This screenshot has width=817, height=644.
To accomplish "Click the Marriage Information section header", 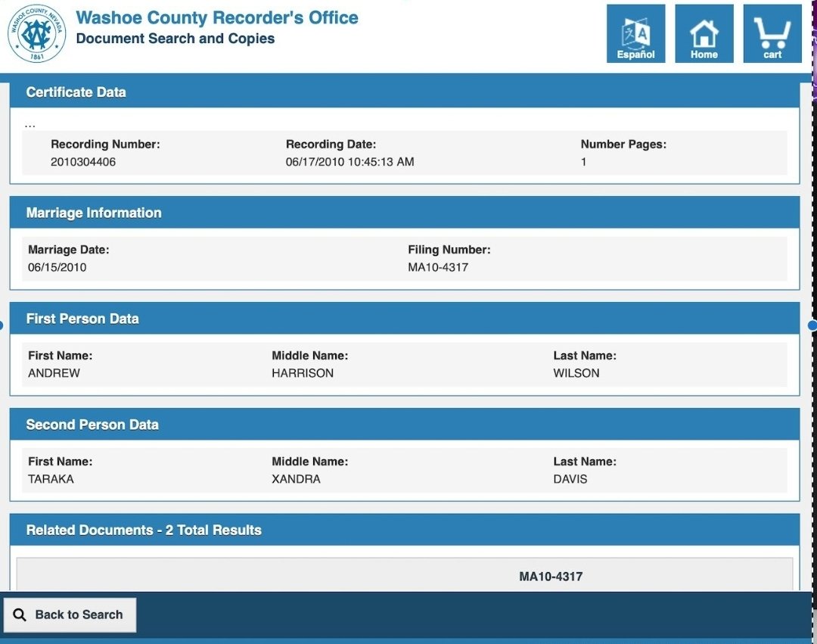I will tap(404, 213).
